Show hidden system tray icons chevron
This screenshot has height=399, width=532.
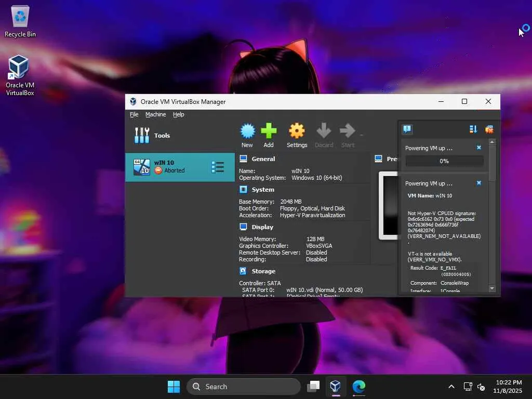pos(451,387)
